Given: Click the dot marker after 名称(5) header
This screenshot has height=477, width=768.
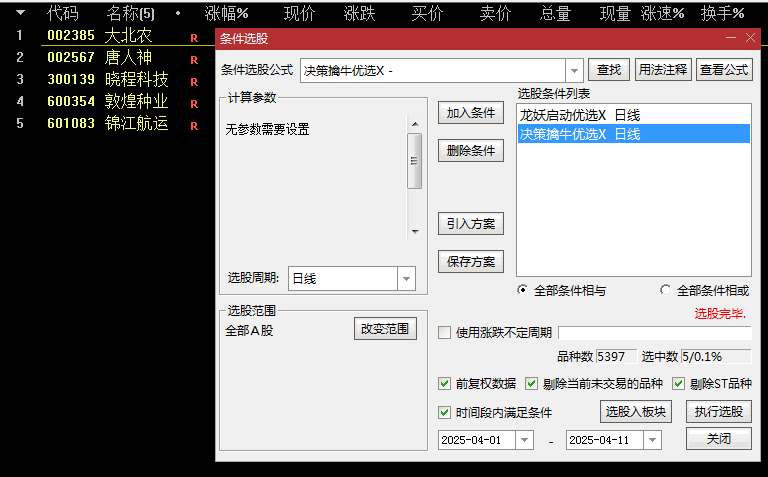Looking at the screenshot, I should [178, 13].
